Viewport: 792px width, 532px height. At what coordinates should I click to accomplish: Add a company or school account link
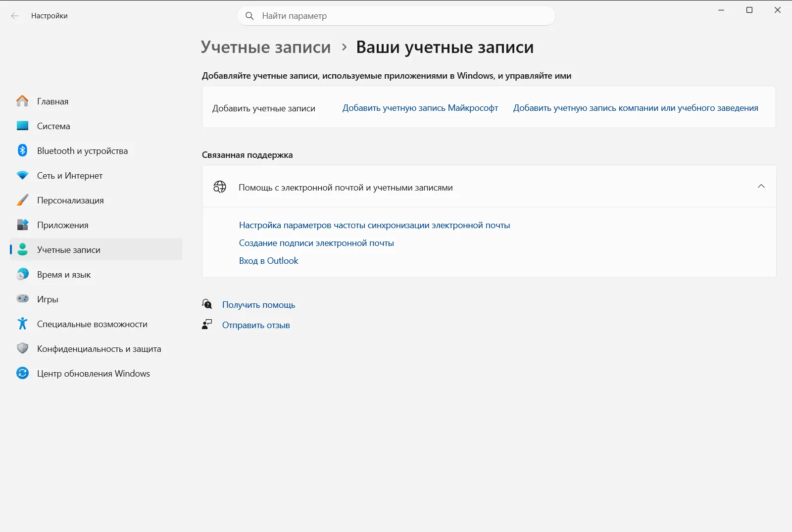[636, 108]
